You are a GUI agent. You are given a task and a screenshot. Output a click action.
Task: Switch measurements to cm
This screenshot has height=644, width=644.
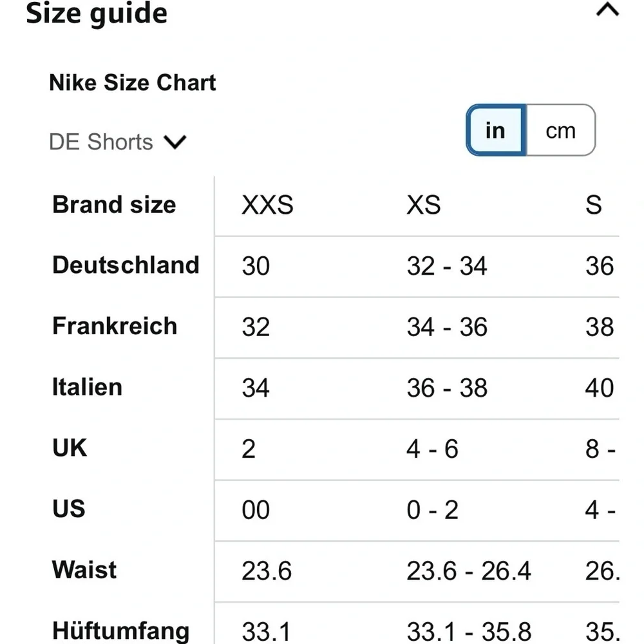coord(561,130)
